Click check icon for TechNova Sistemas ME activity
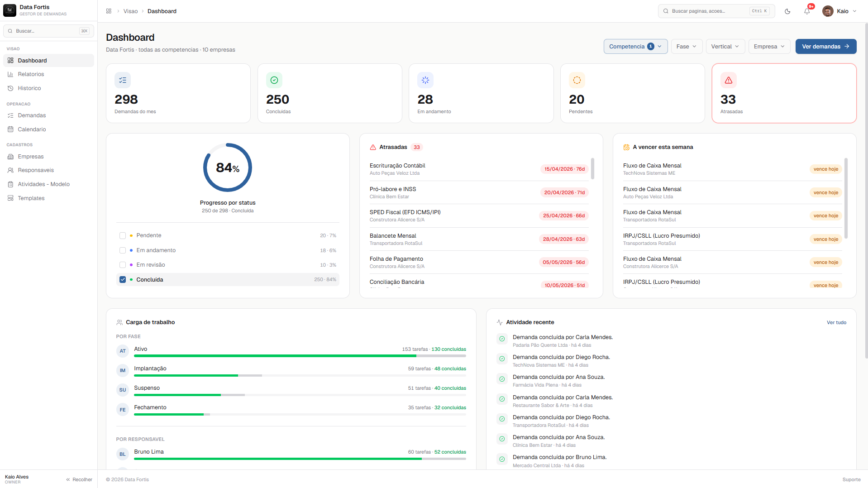This screenshot has height=488, width=868. [502, 359]
